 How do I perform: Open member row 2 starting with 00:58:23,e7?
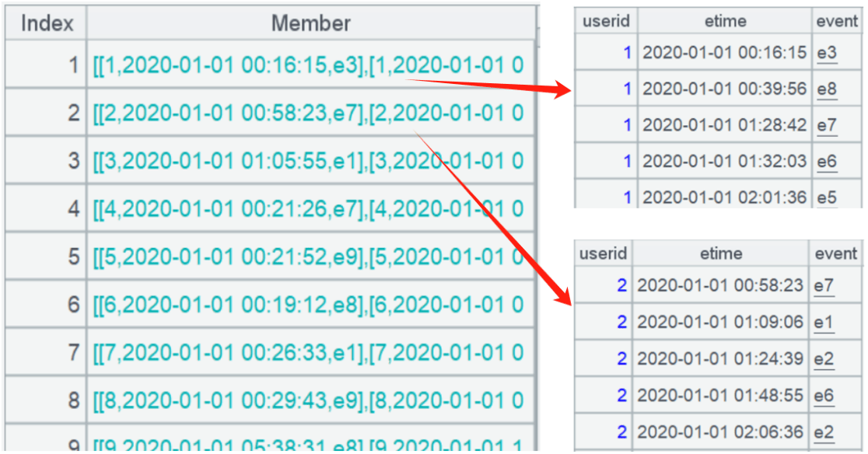(310, 113)
